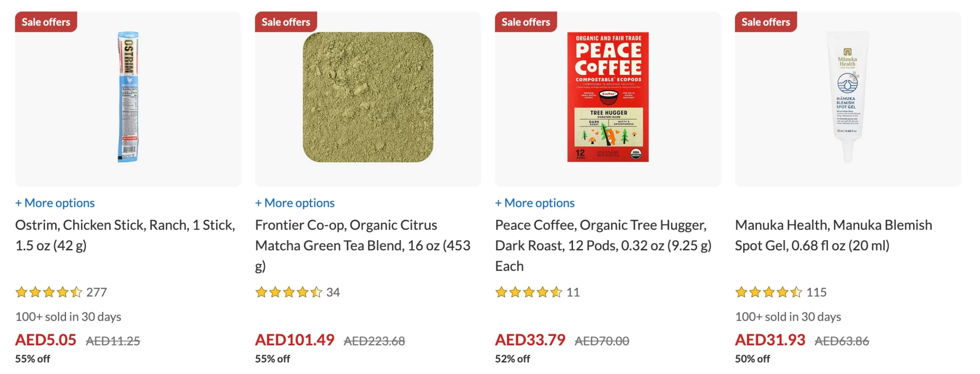The width and height of the screenshot is (980, 374).
Task: Click the Sale offers badge on Matcha product
Action: [286, 22]
